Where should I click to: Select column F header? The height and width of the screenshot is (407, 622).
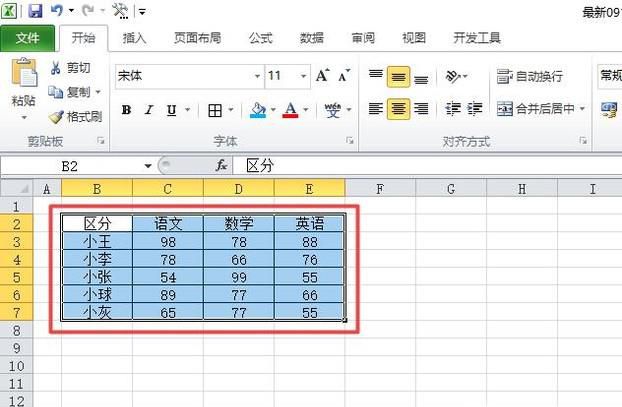click(x=380, y=189)
